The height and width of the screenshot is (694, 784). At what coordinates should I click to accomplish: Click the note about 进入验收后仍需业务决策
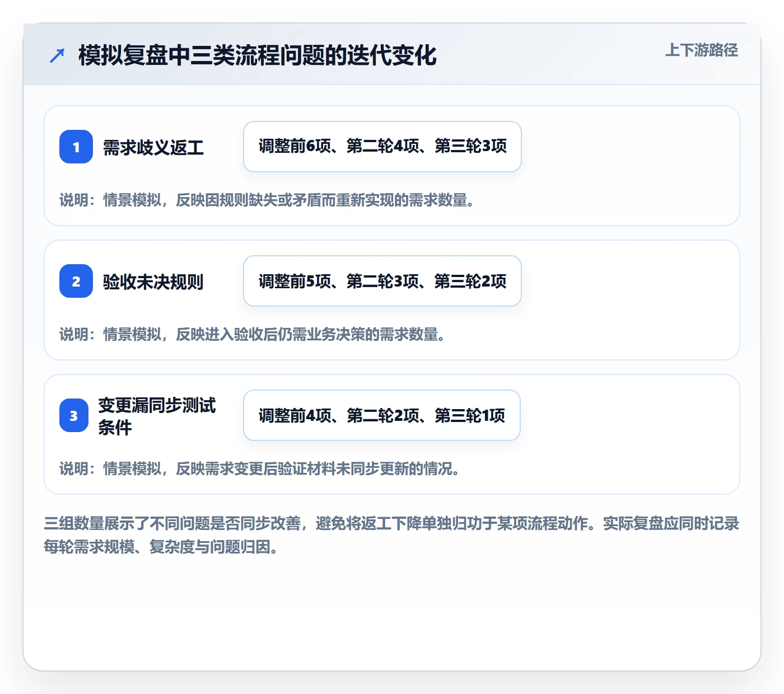tap(253, 334)
